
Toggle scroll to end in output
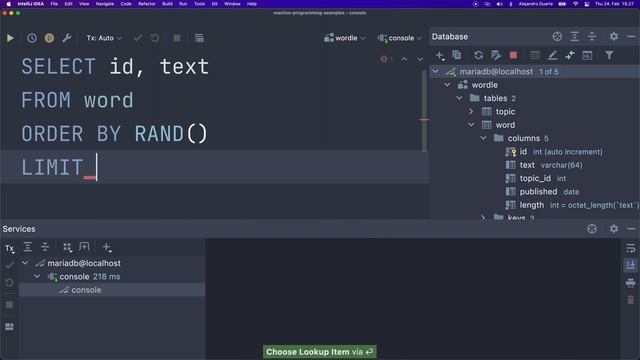tap(631, 265)
